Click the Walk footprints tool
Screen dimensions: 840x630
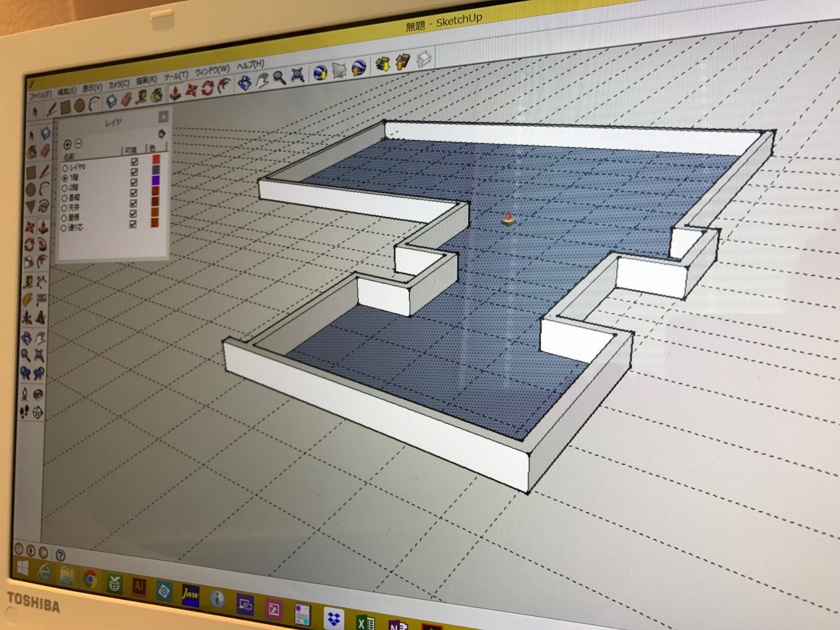[x=24, y=412]
